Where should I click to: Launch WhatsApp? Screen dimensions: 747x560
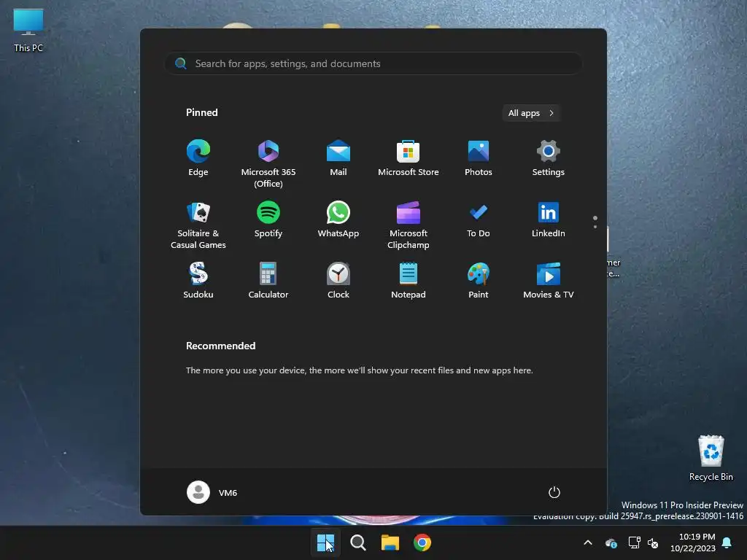coord(338,220)
